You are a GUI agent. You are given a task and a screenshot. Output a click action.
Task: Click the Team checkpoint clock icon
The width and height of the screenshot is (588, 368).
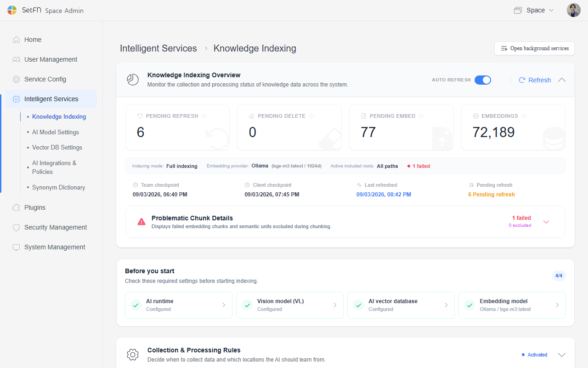pyautogui.click(x=136, y=185)
